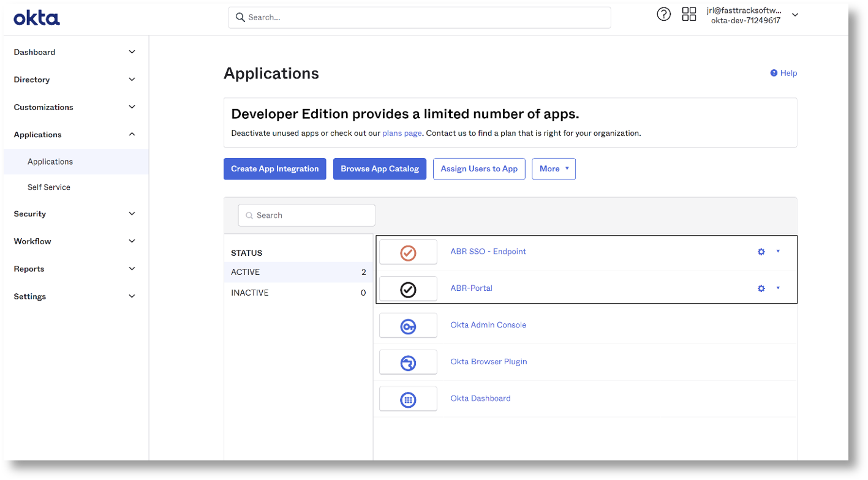Click the ABR-Portal app icon
Viewport: 868px width, 480px height.
[408, 288]
